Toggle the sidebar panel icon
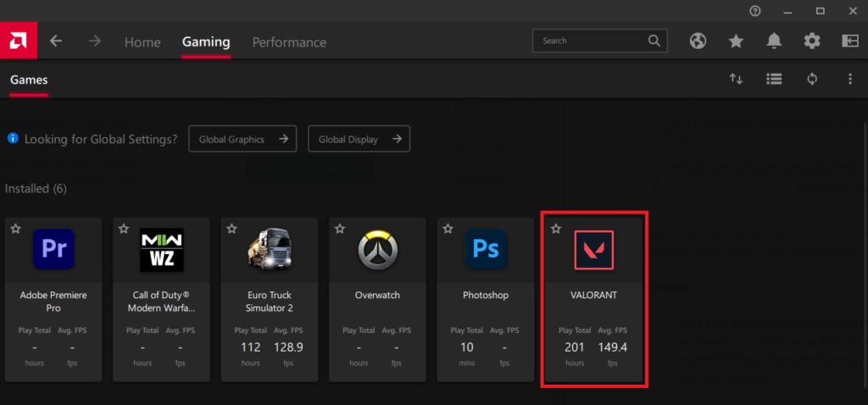 [x=850, y=41]
